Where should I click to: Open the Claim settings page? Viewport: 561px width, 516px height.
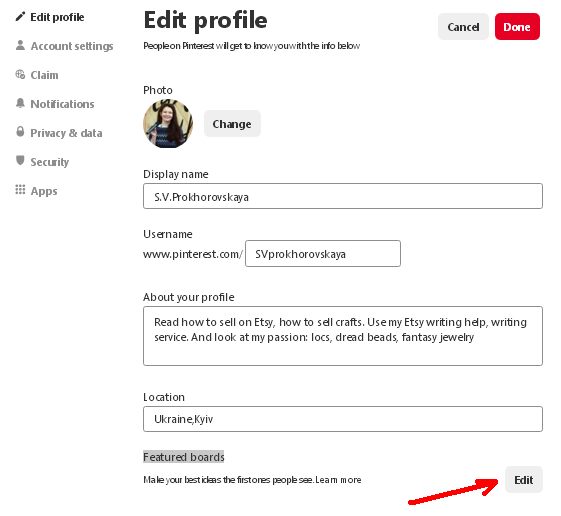click(x=44, y=75)
